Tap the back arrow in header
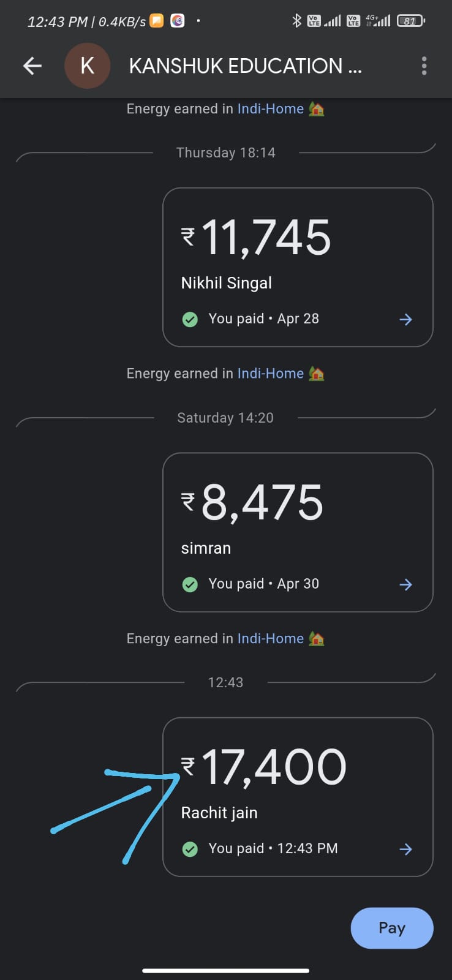This screenshot has height=980, width=452. 32,66
